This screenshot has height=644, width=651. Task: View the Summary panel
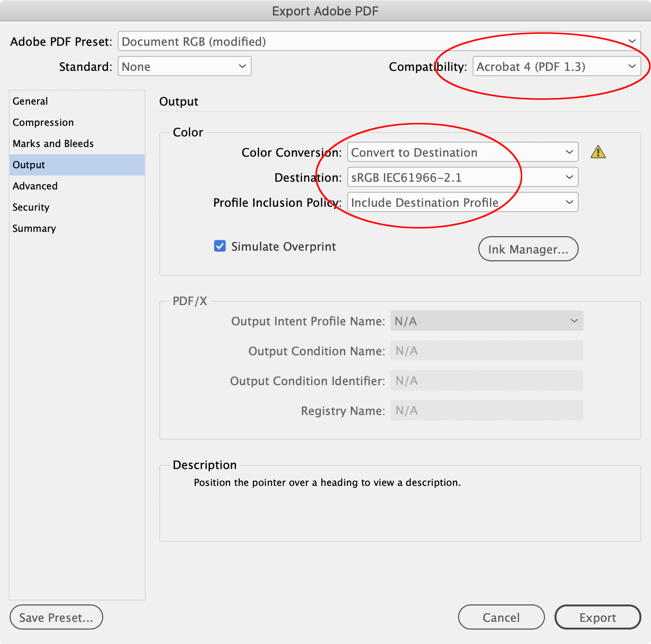[34, 228]
